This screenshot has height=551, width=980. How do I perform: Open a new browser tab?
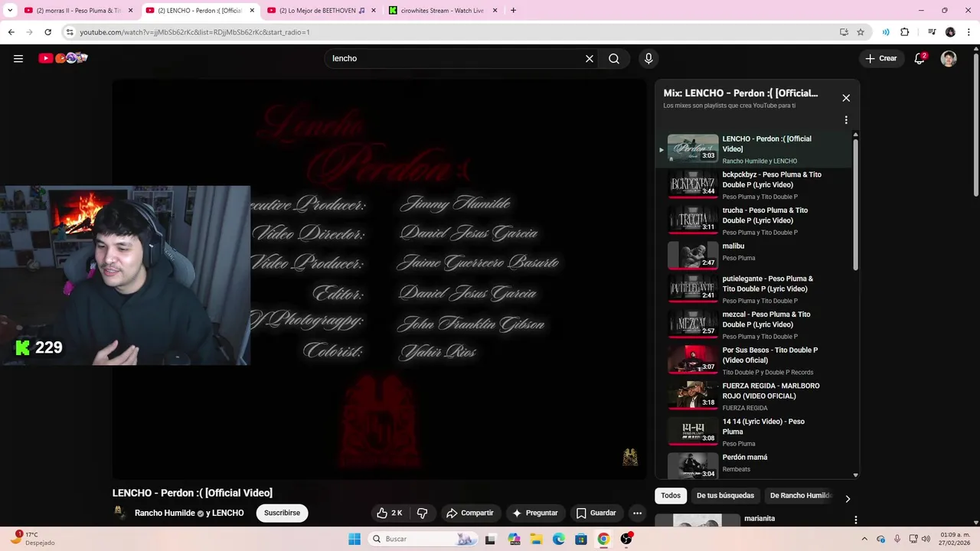[513, 11]
